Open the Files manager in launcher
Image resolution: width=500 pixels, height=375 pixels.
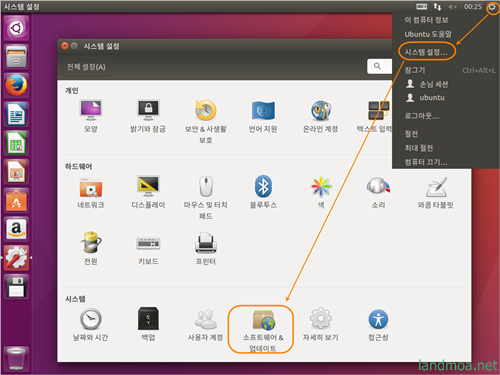(16, 57)
